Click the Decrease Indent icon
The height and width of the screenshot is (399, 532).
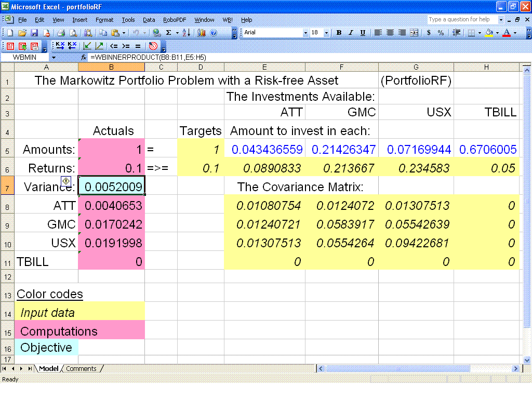point(456,33)
